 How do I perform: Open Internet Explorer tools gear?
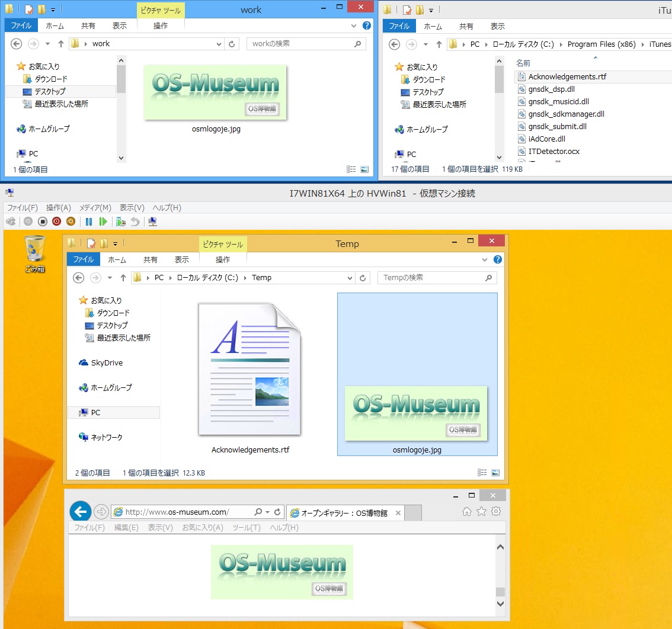click(x=496, y=511)
